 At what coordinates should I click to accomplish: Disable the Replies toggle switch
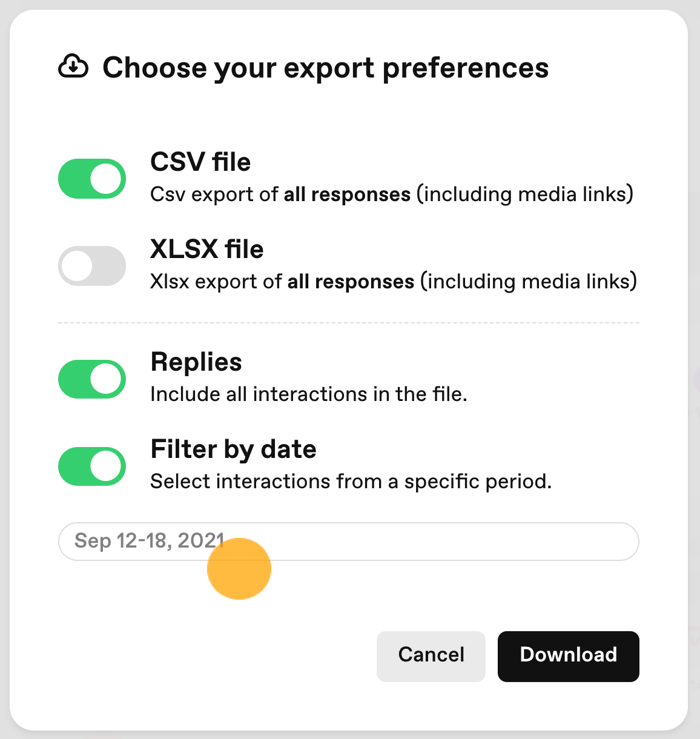pyautogui.click(x=92, y=379)
